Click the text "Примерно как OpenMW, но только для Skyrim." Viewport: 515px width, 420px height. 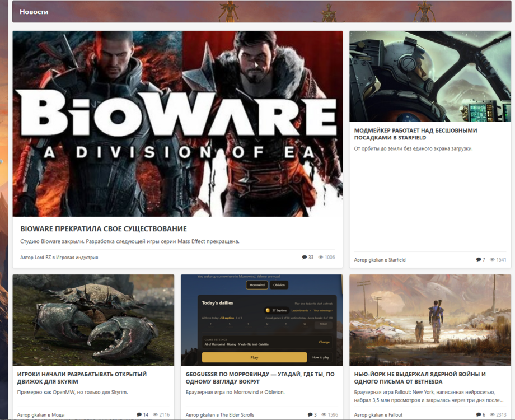[x=72, y=392]
